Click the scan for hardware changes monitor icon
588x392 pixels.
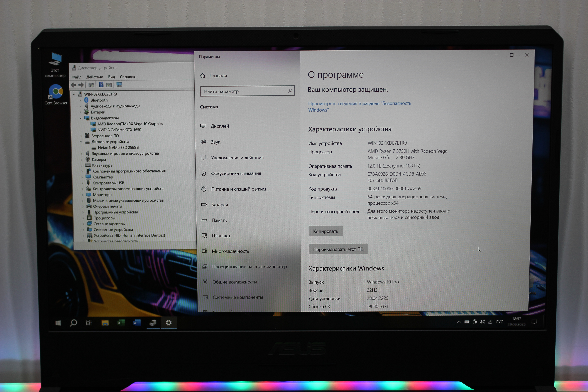click(119, 85)
